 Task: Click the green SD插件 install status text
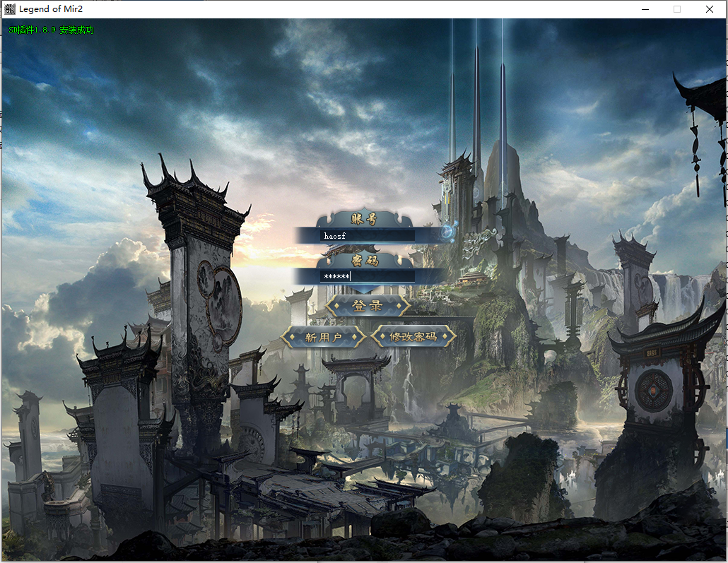51,30
